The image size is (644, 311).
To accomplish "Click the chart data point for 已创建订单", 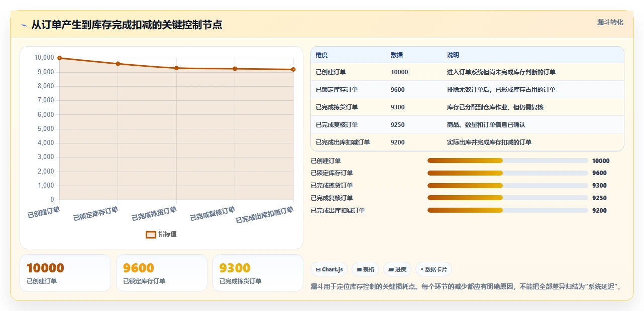I will [59, 58].
